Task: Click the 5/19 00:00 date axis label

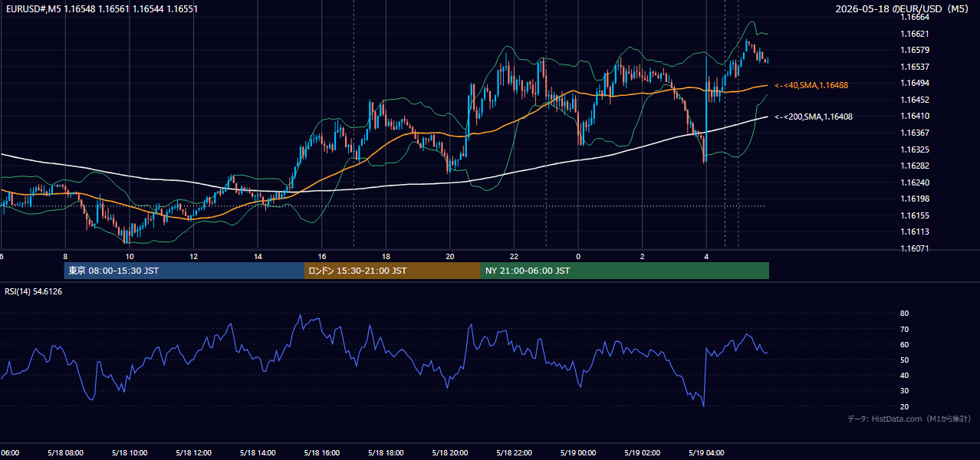Action: click(x=578, y=453)
